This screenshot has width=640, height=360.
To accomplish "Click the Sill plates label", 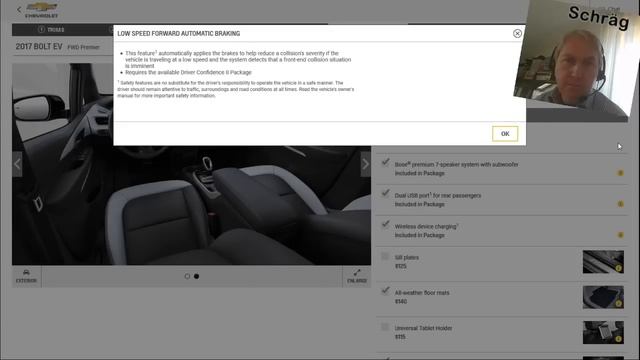I will point(407,258).
